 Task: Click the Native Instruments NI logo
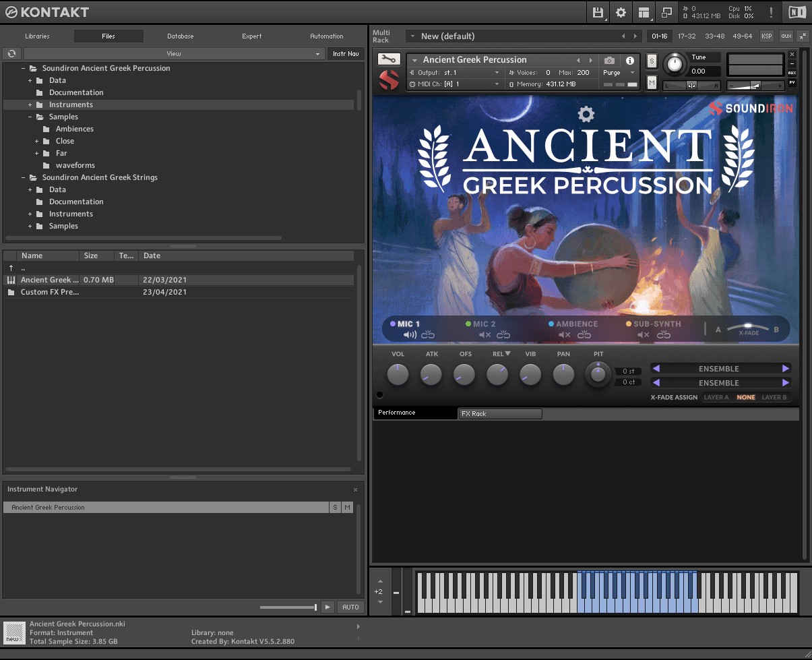coord(797,12)
